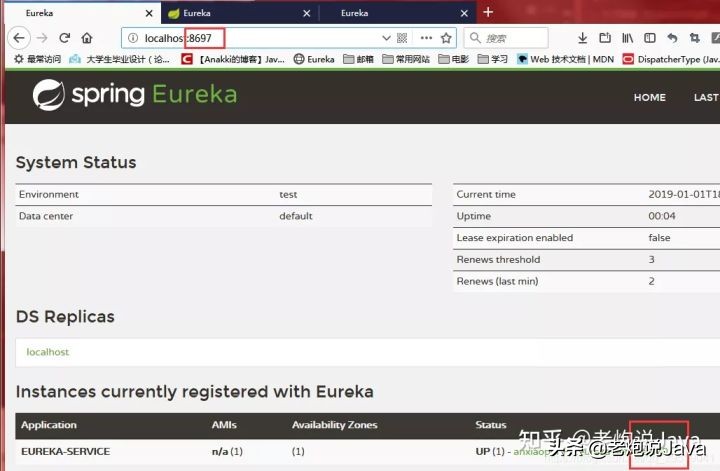Open the browser home page icon
This screenshot has width=720, height=471.
[87, 38]
